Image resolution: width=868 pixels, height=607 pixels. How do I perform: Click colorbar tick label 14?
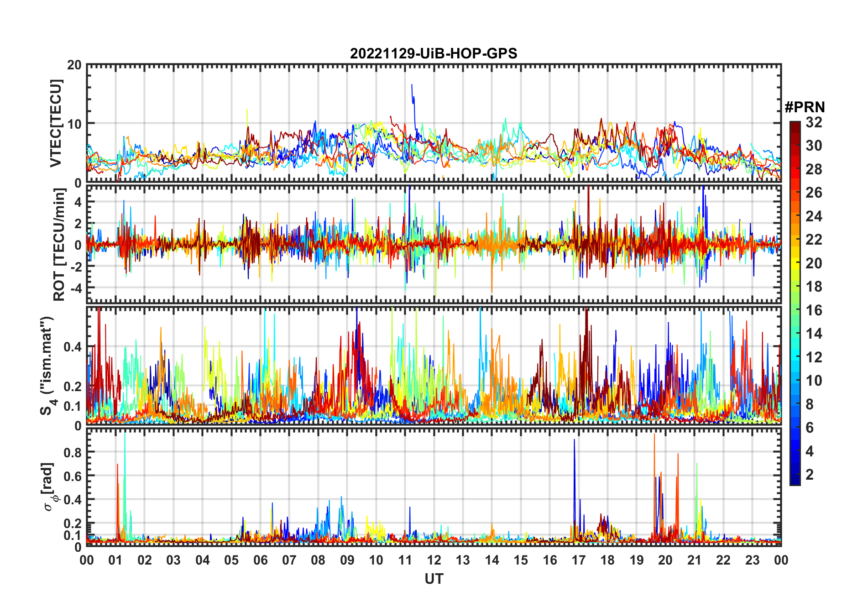click(814, 334)
